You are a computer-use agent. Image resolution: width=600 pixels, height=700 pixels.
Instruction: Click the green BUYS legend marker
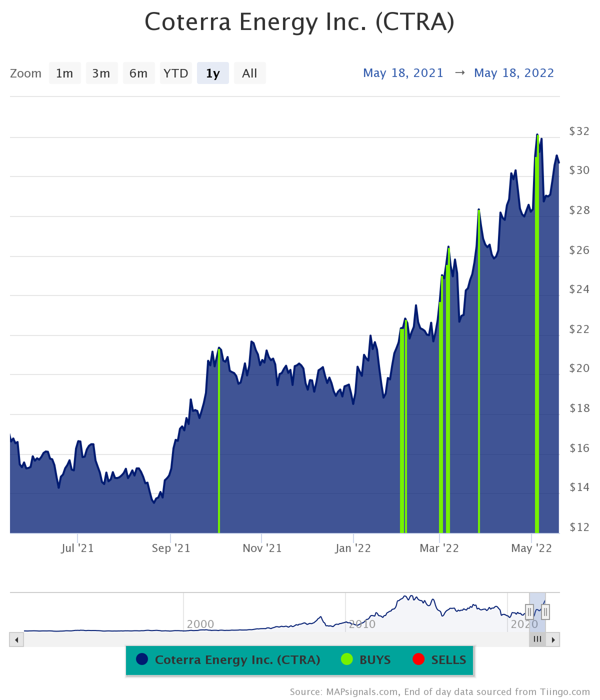[x=347, y=659]
